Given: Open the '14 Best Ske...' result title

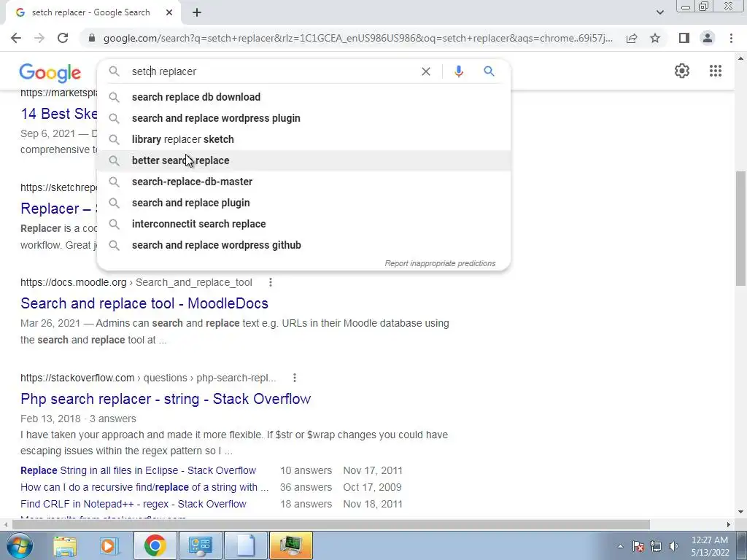Looking at the screenshot, I should (x=58, y=114).
